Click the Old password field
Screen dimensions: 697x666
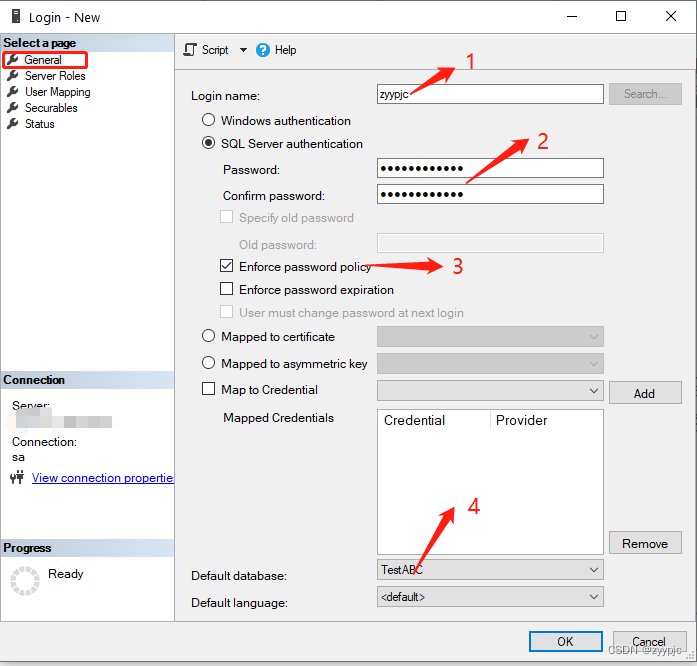[x=490, y=243]
